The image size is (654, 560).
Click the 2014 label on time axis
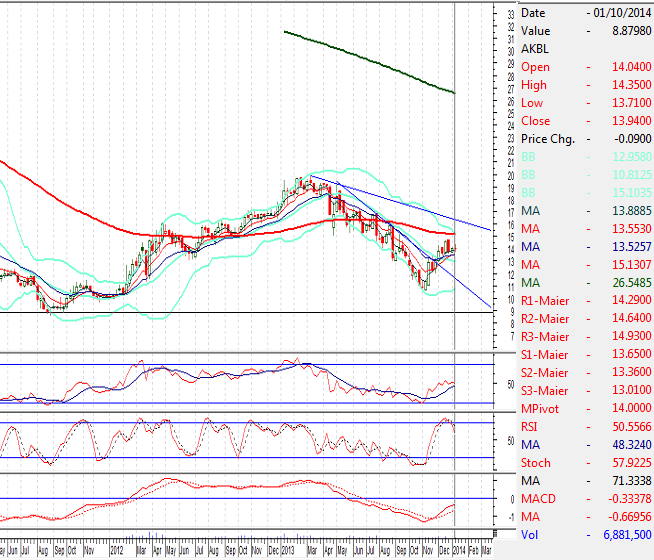[457, 550]
